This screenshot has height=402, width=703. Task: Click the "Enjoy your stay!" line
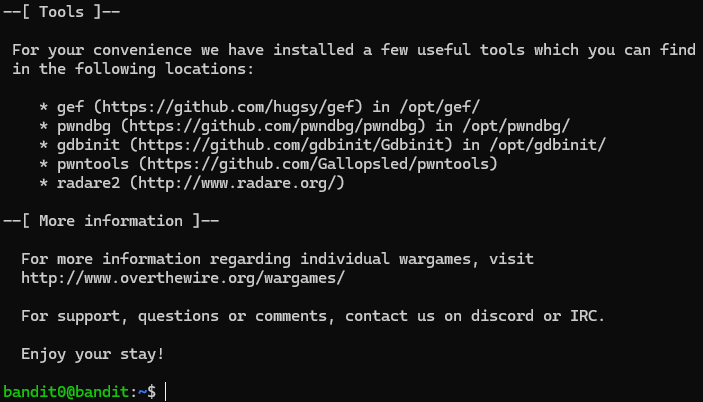point(92,354)
